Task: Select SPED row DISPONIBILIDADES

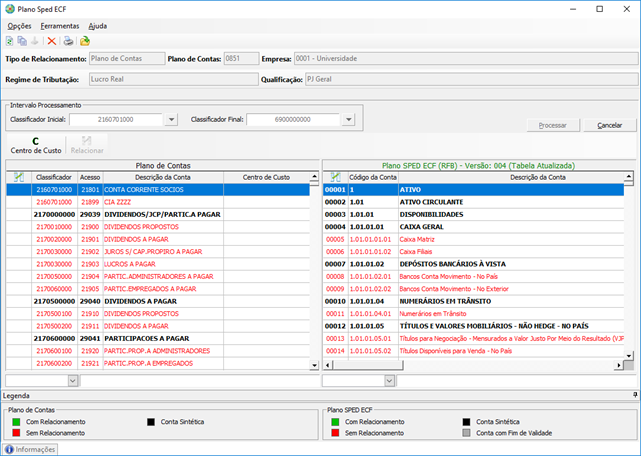Action: (473, 214)
